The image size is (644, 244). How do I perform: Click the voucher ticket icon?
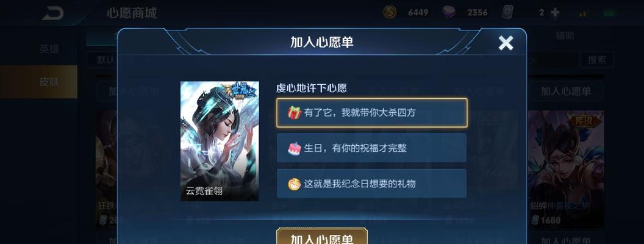(507, 12)
